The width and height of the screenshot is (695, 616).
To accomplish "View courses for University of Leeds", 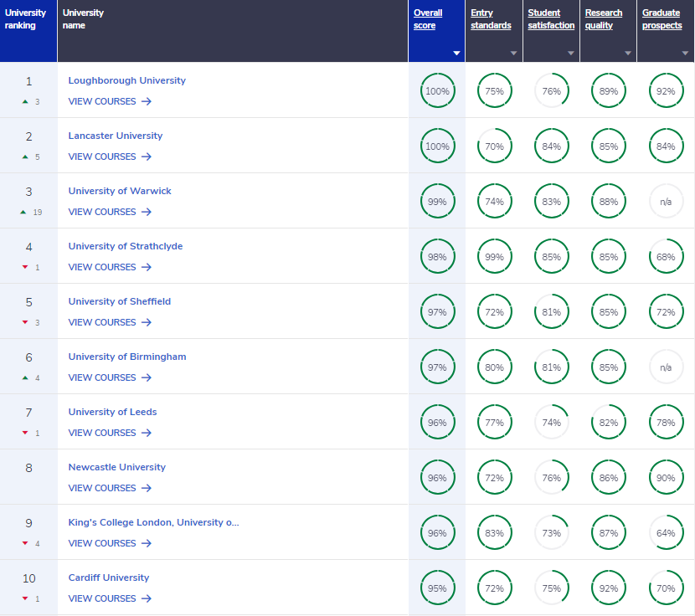I will tap(110, 433).
